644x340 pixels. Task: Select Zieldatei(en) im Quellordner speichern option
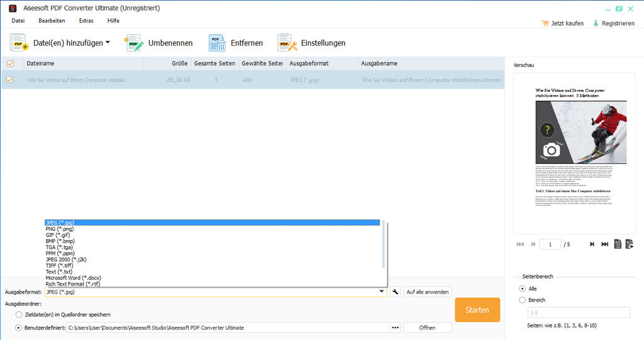pyautogui.click(x=19, y=314)
